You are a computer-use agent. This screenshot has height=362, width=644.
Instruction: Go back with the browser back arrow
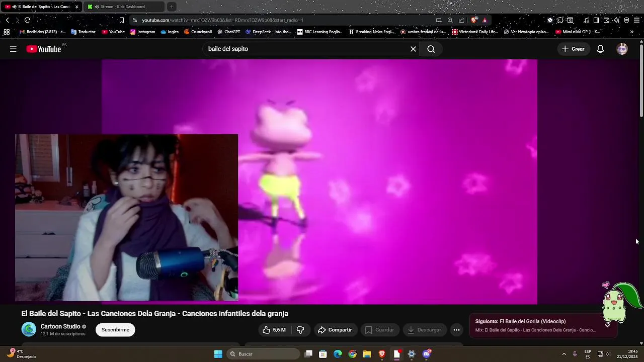[x=7, y=20]
